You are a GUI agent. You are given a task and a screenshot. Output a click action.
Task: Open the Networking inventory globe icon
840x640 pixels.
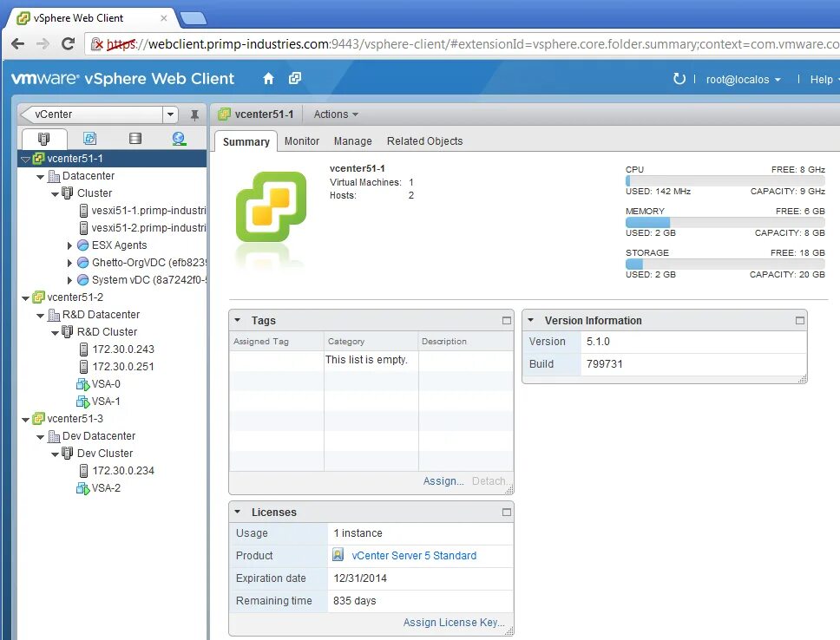point(178,138)
